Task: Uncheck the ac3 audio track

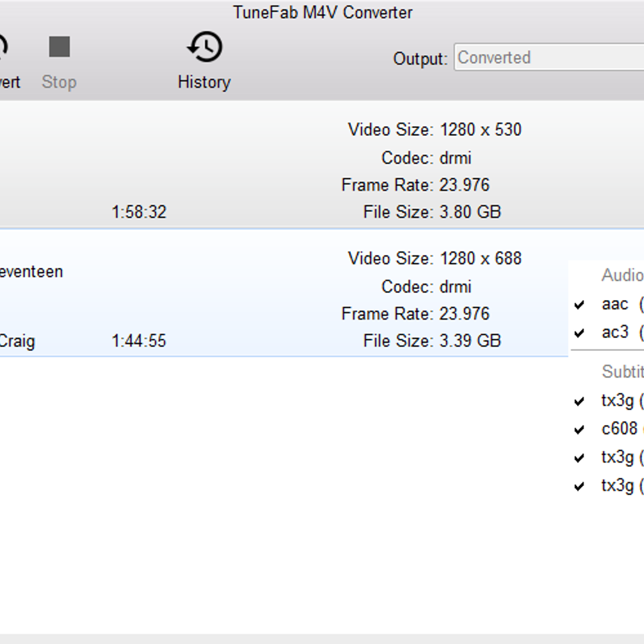Action: pos(579,333)
